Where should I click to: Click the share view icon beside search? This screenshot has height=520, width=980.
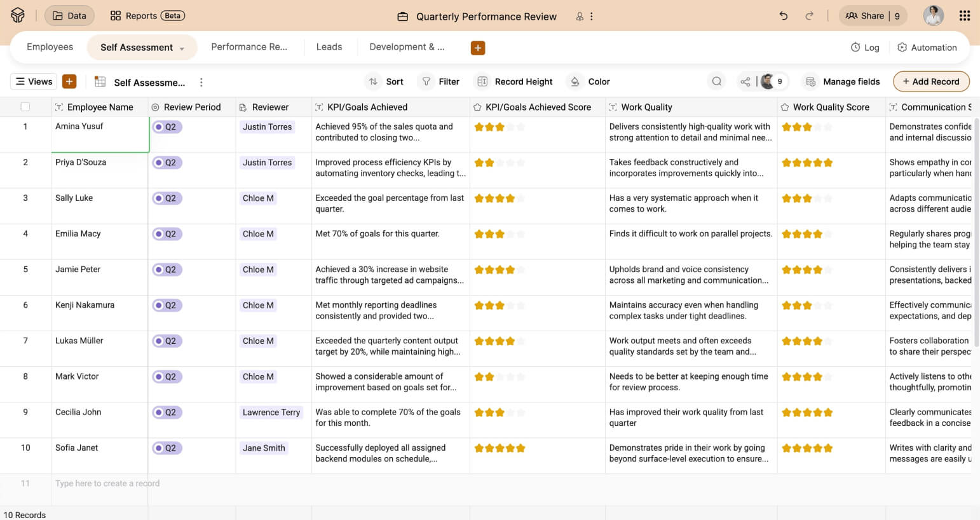click(x=745, y=81)
